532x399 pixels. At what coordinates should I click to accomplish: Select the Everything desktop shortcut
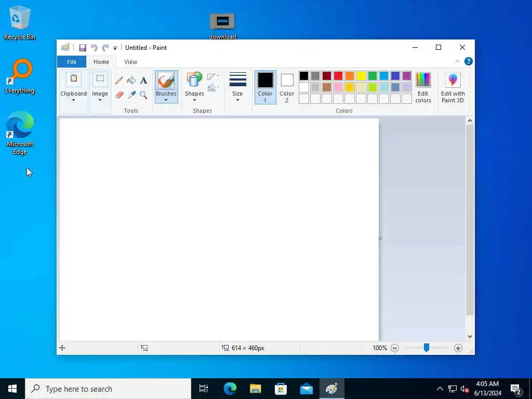(20, 76)
